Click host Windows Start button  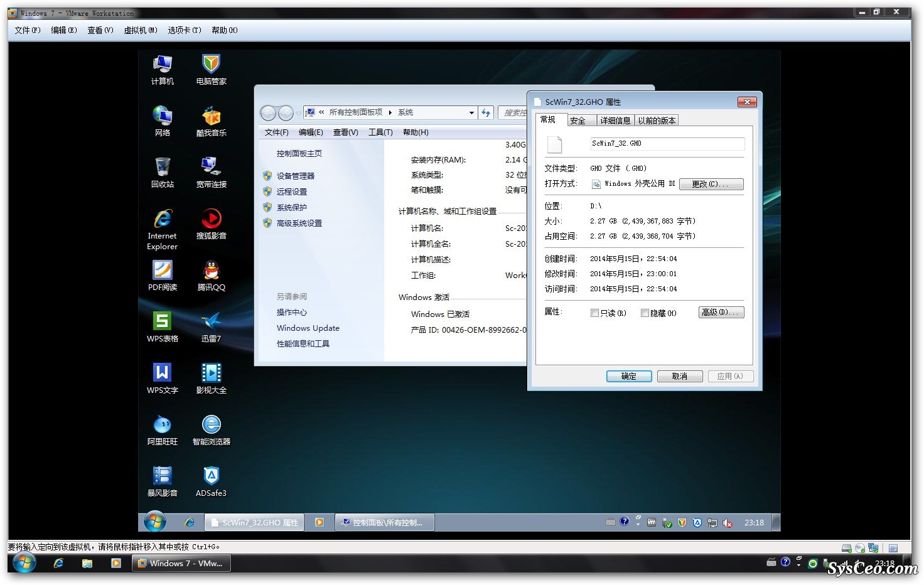tap(24, 563)
